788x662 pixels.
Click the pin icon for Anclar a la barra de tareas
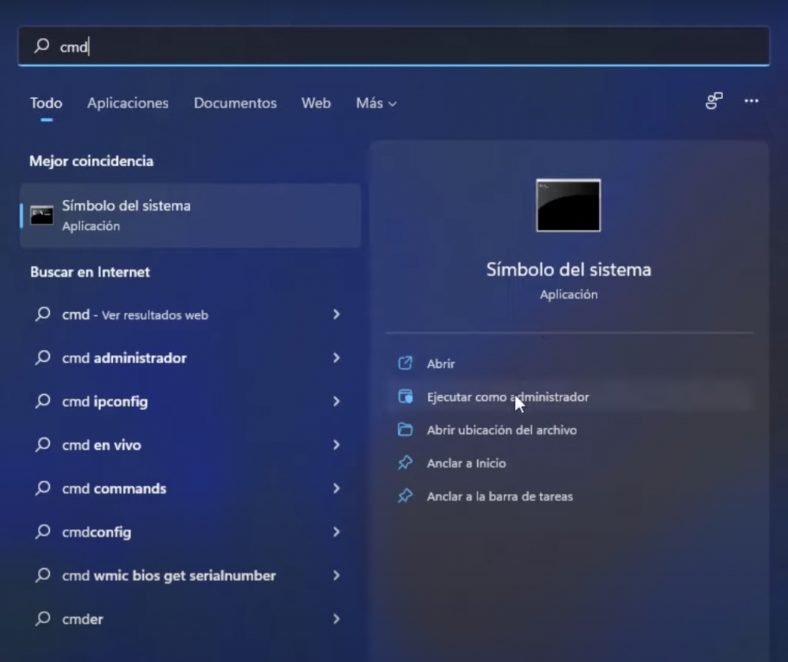(405, 496)
